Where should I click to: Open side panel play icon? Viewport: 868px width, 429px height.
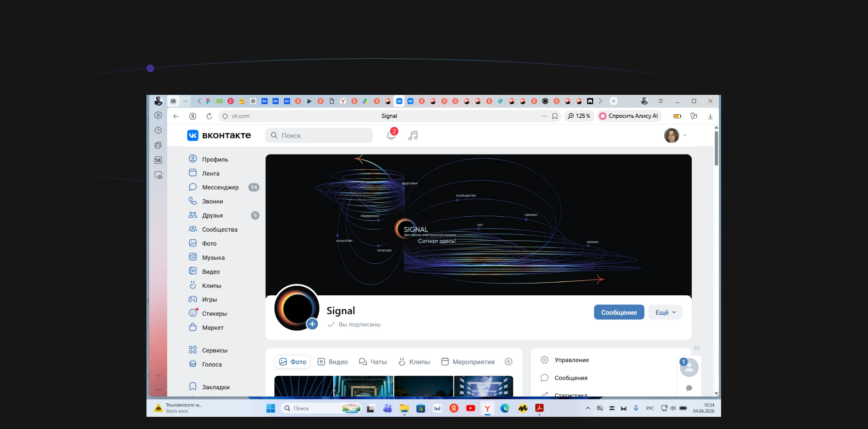click(158, 115)
